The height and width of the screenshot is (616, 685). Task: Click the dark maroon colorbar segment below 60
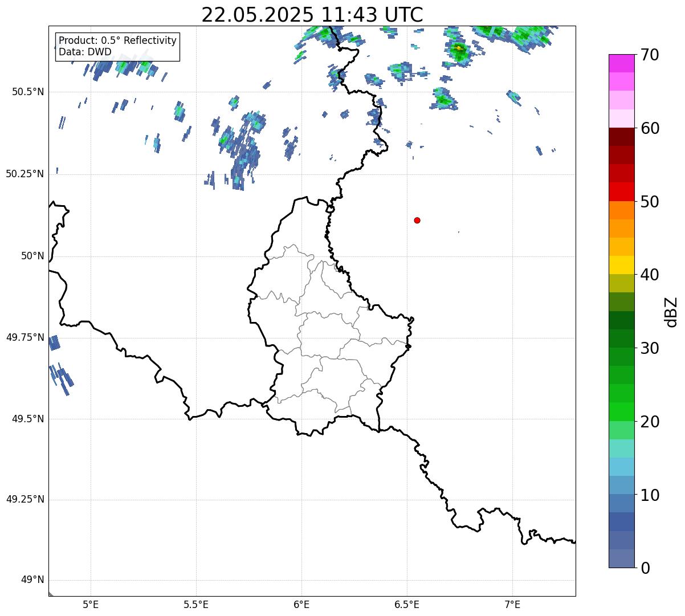click(622, 137)
